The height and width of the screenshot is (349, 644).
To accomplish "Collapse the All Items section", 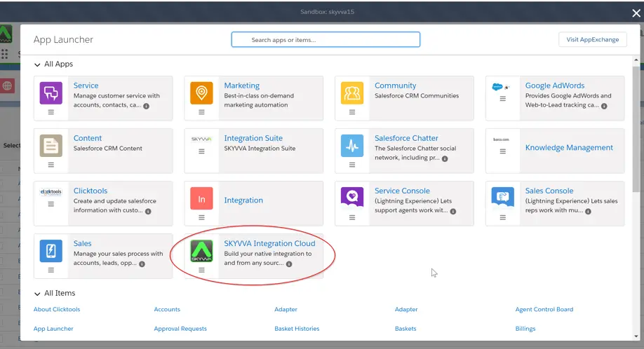I will click(x=37, y=294).
